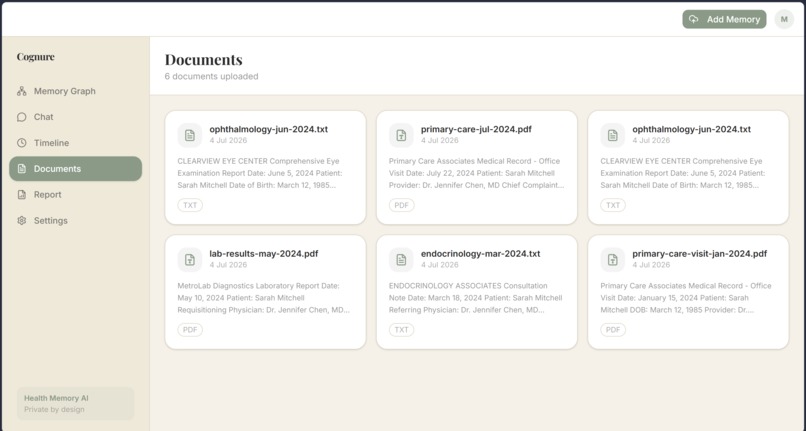806x431 pixels.
Task: Click the file icon on lab-results-may-2024.pdf card
Action: coord(190,260)
